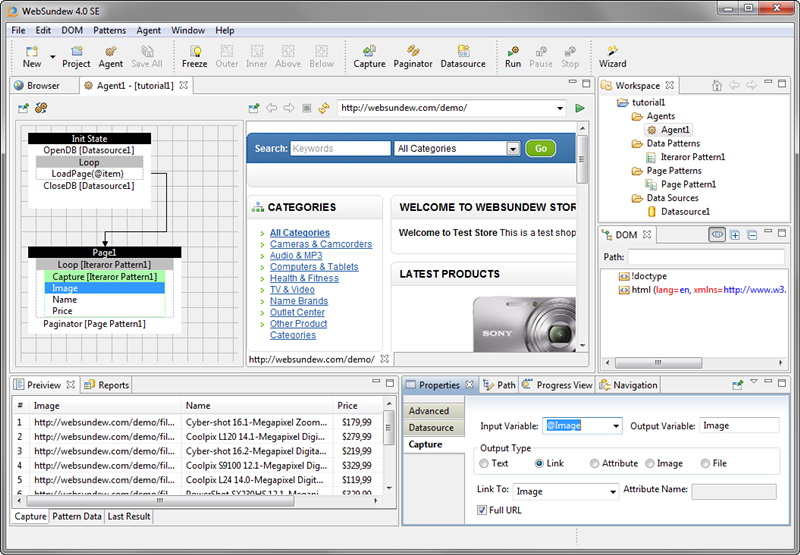800x555 pixels.
Task: Select the Attribute output type radio
Action: click(x=595, y=464)
